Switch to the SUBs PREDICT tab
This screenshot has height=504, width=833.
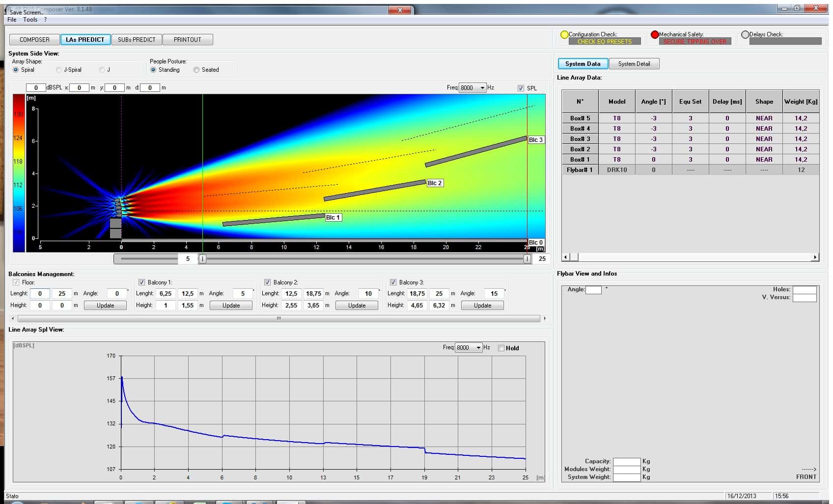pyautogui.click(x=137, y=40)
